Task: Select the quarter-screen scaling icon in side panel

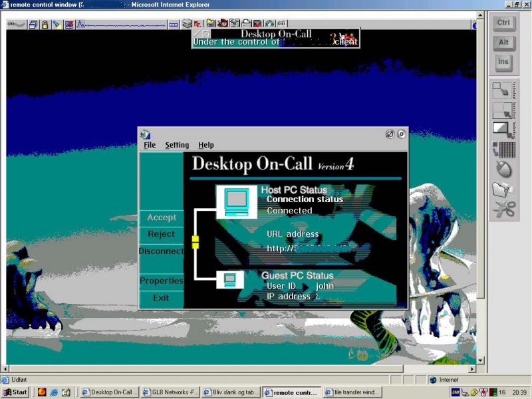Action: pos(503,110)
